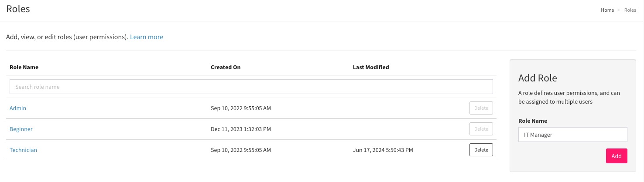Image resolution: width=644 pixels, height=182 pixels.
Task: Click the Add Role panel heading
Action: 538,78
